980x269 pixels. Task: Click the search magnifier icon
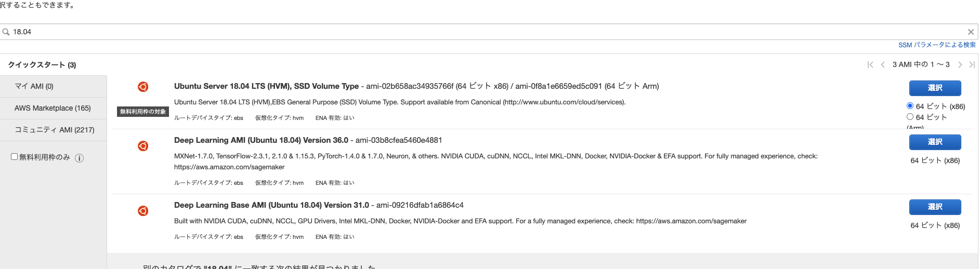(6, 32)
